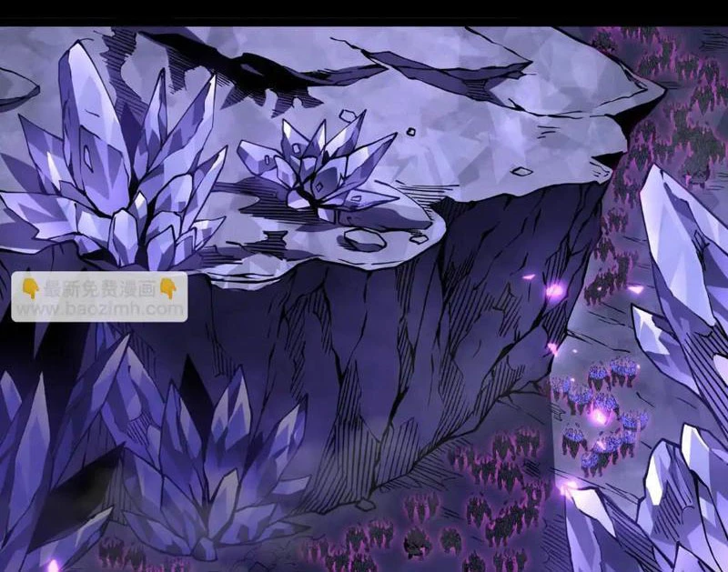Click the 最新免费漫画 watermark text
This screenshot has height=572, width=728.
pos(98,289)
